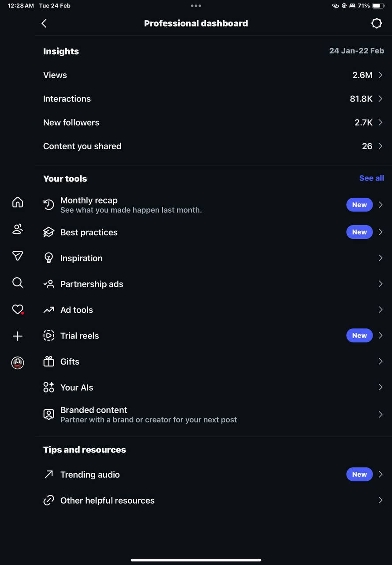Viewport: 392px width, 565px height.
Task: Expand the Interactions row chevron
Action: [381, 99]
